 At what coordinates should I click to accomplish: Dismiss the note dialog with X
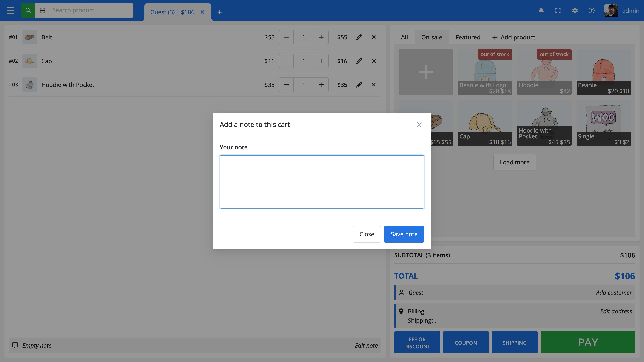419,124
